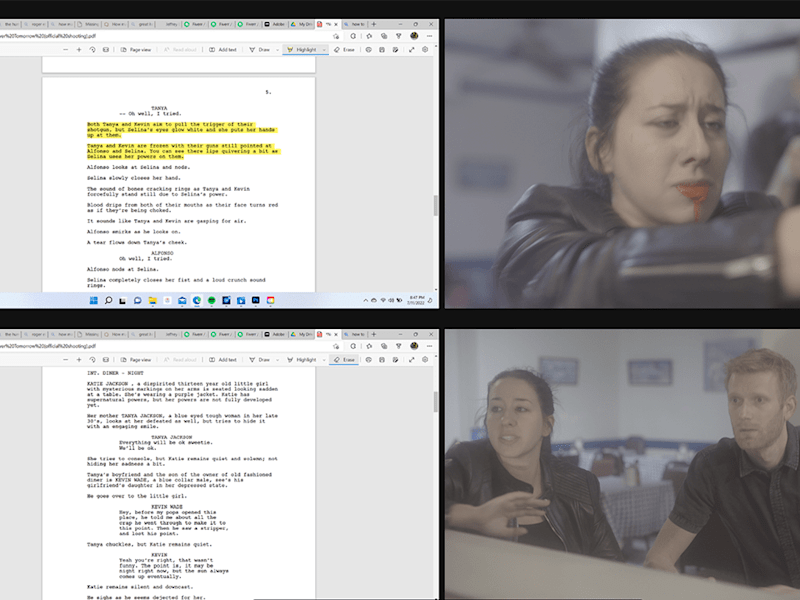The width and height of the screenshot is (800, 600).
Task: Open a new tab in INT. DINER window
Action: tap(374, 334)
